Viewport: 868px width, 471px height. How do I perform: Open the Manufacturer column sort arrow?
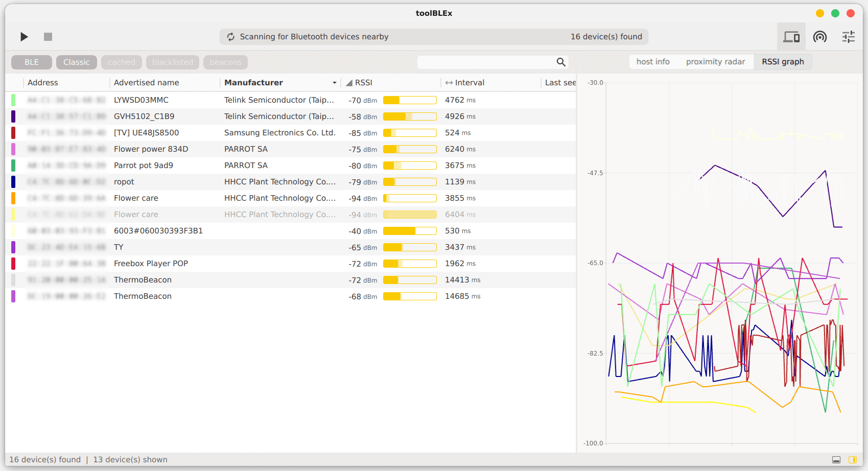coord(335,83)
